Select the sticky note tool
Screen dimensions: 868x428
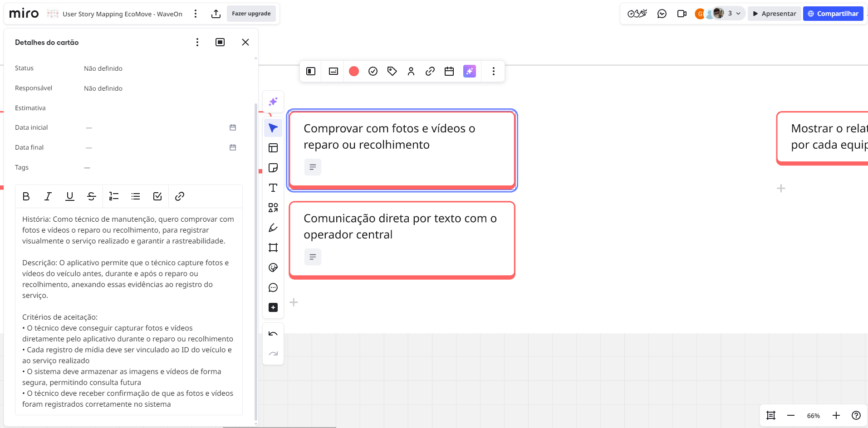tap(273, 168)
